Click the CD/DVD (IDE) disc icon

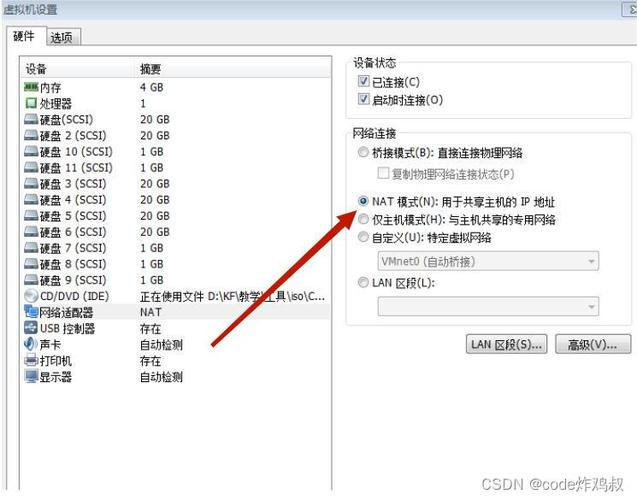coord(31,296)
